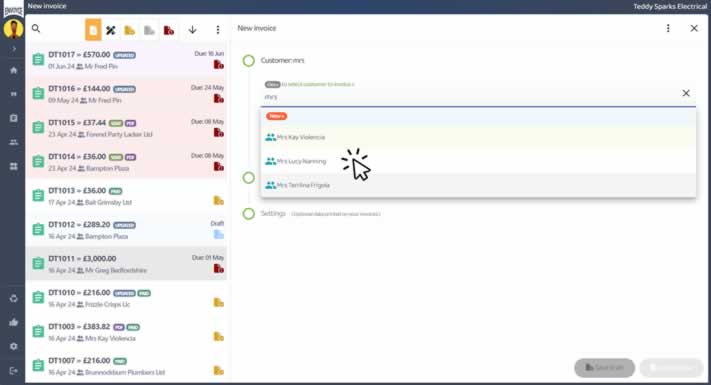This screenshot has height=385, width=711.
Task: Open the user avatar in the sidebar
Action: pos(14,29)
